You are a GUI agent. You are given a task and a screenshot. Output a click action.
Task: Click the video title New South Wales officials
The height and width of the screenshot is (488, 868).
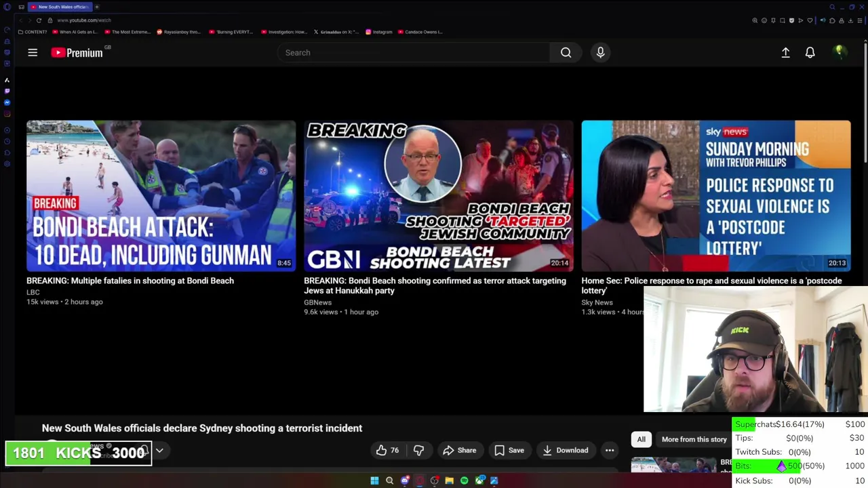(202, 428)
